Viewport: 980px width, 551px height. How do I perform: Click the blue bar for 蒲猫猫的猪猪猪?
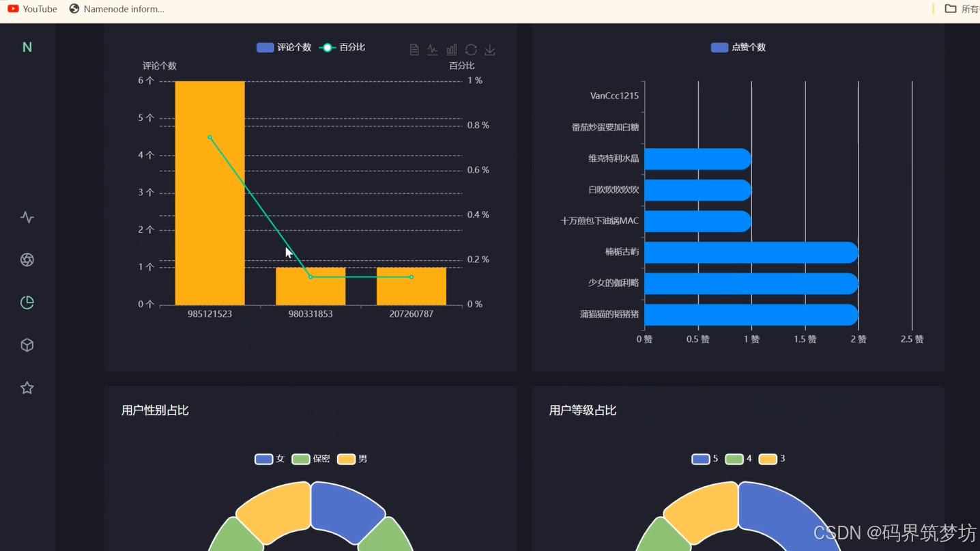[751, 315]
